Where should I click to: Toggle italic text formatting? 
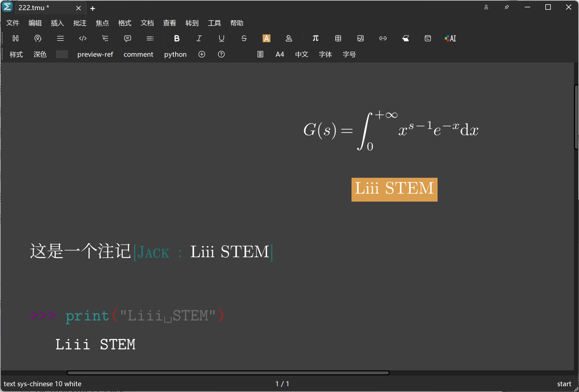coord(199,38)
